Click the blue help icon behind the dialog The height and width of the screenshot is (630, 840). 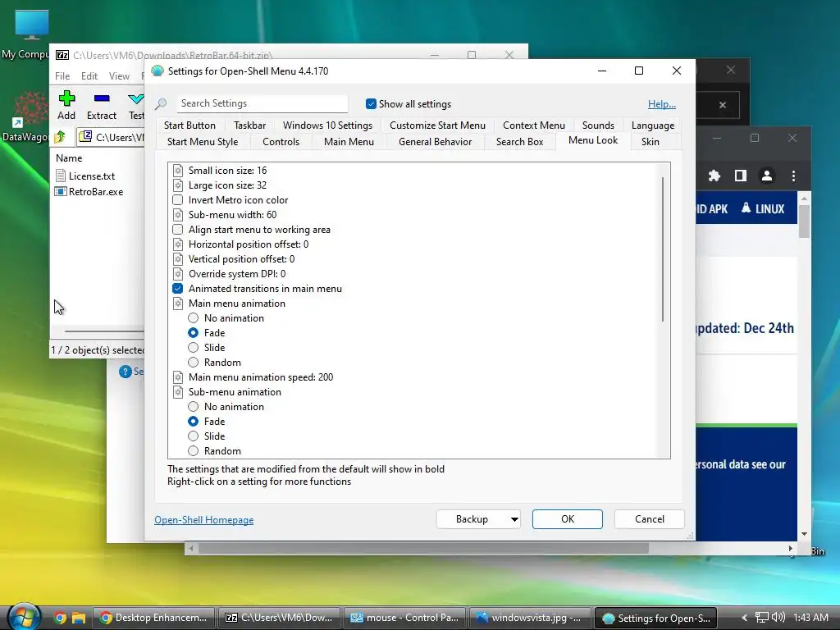click(126, 372)
